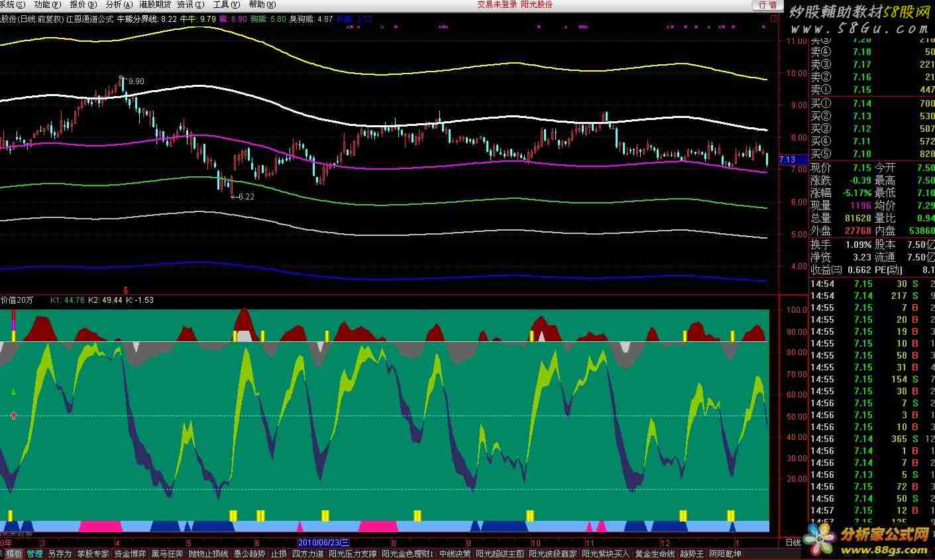Screen dimensions: 935x560
Task: Click the 卖③ 7.17 ask row
Action: pos(873,64)
